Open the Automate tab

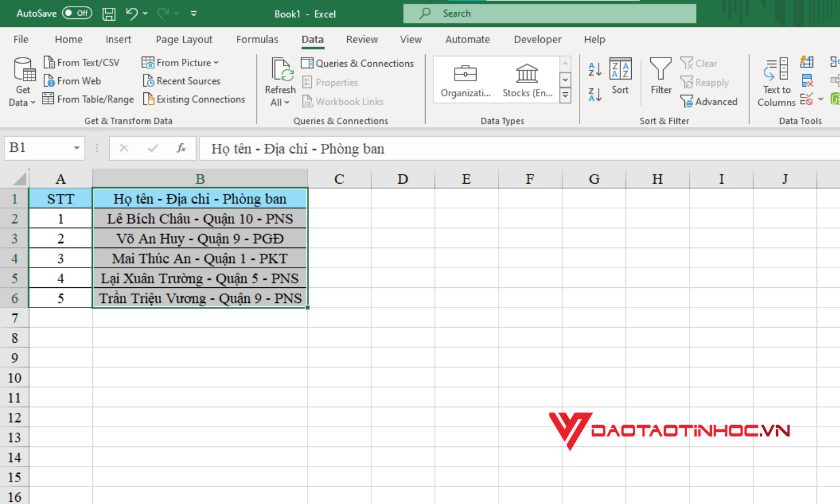tap(468, 39)
